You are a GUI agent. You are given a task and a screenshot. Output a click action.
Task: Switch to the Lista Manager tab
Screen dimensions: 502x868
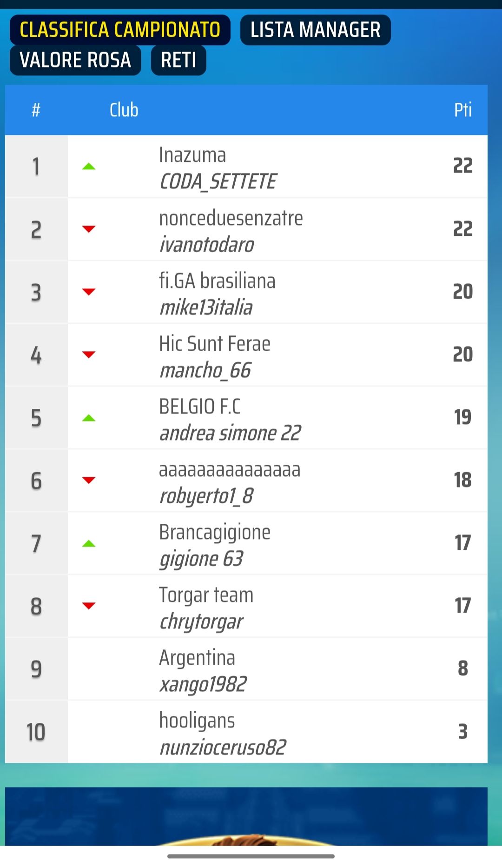point(315,30)
